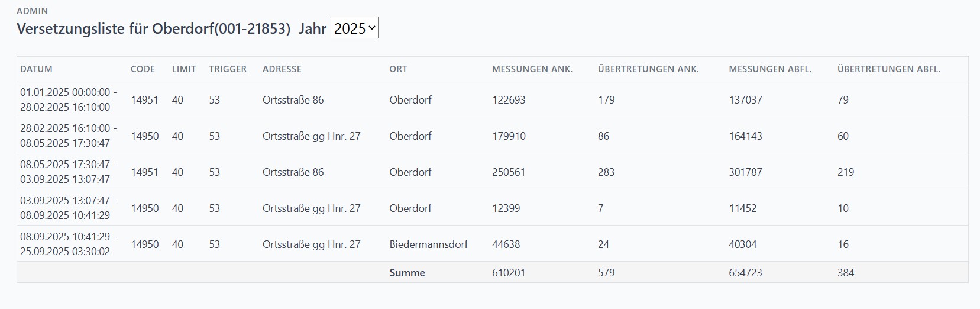Viewport: 980px width, 309px height.
Task: Click the ADRESSE column header
Action: [x=282, y=69]
